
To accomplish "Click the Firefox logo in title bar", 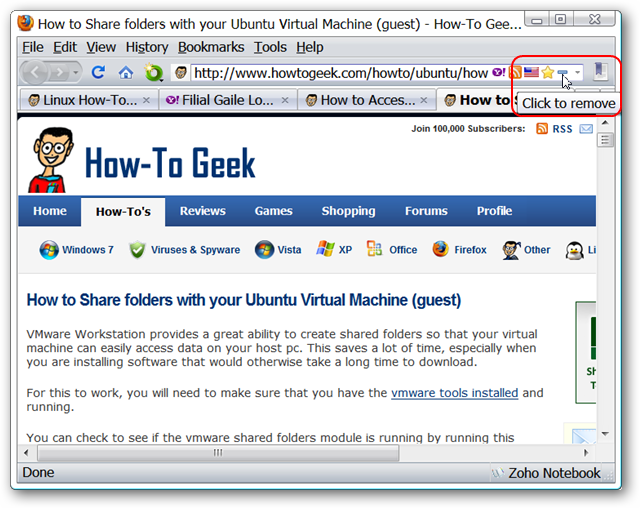I will [25, 23].
